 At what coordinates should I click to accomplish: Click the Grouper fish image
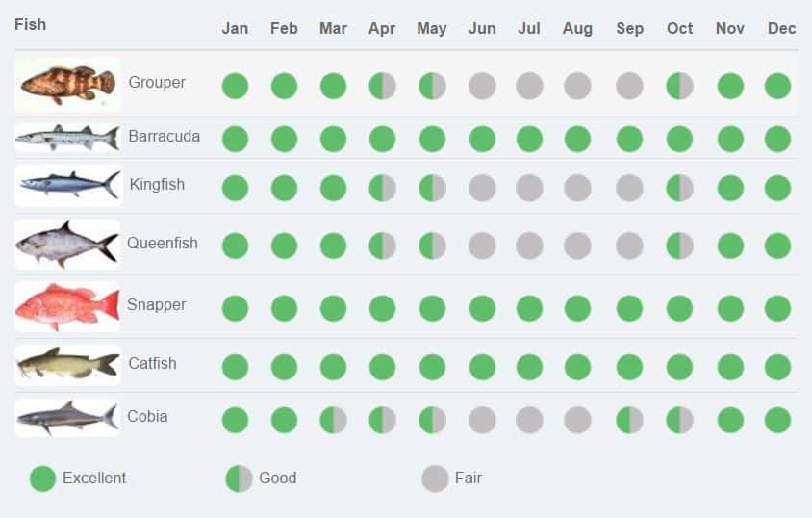pos(67,84)
